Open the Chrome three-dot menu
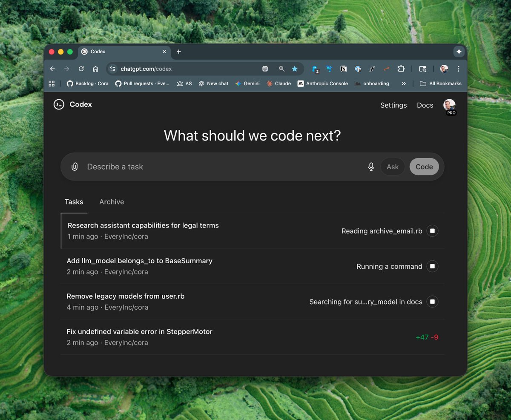Screen dimensions: 511x420 click(459, 69)
